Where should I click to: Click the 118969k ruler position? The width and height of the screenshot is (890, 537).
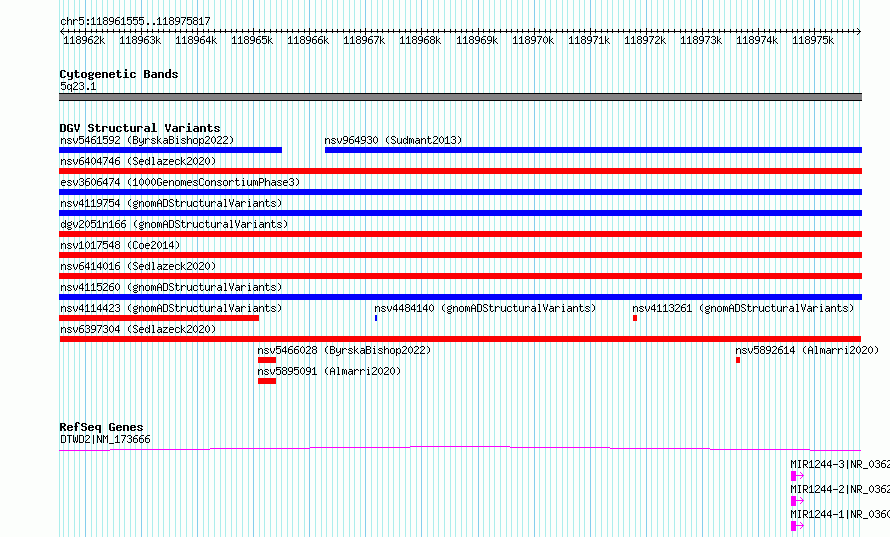[477, 40]
